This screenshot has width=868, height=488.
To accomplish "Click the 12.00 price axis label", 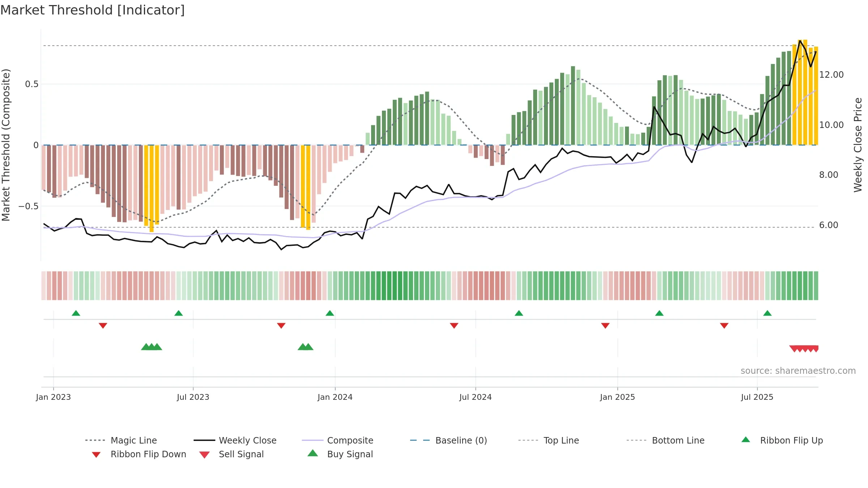I will tap(831, 75).
